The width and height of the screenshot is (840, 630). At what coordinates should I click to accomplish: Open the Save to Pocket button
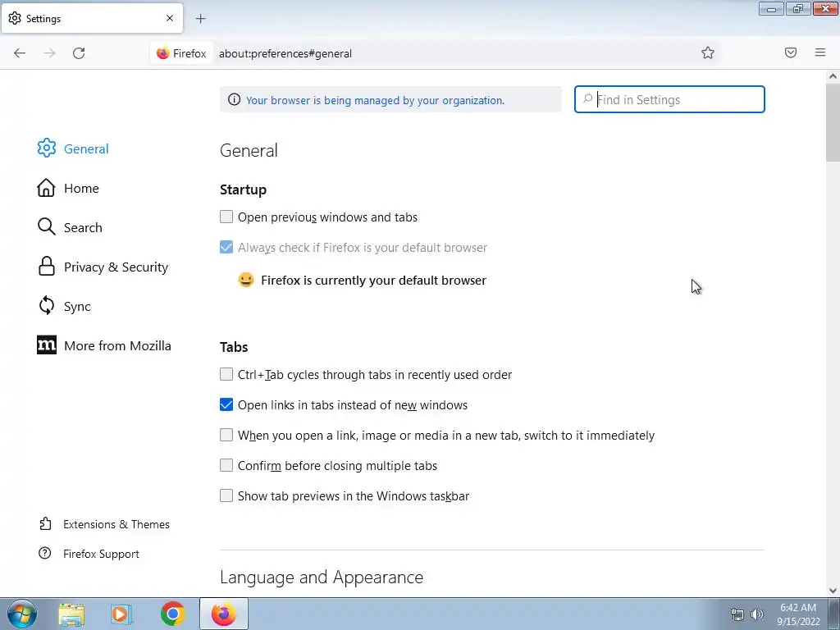pos(791,52)
